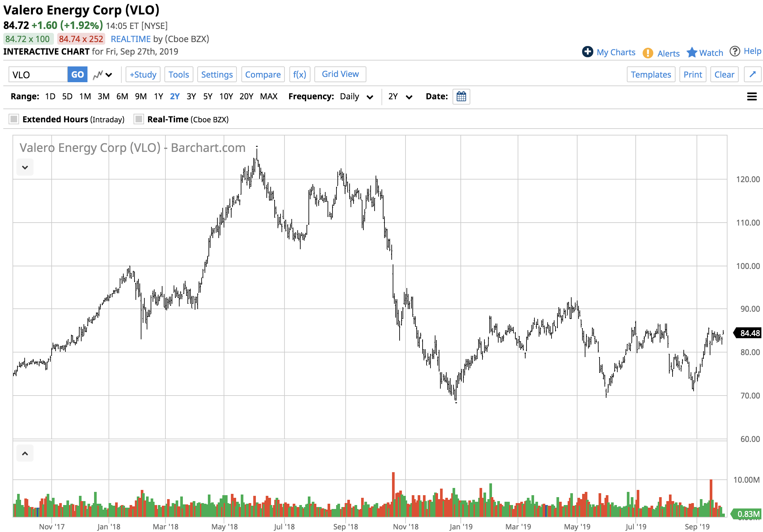Open the Templates button
This screenshot has width=763, height=532.
point(651,74)
